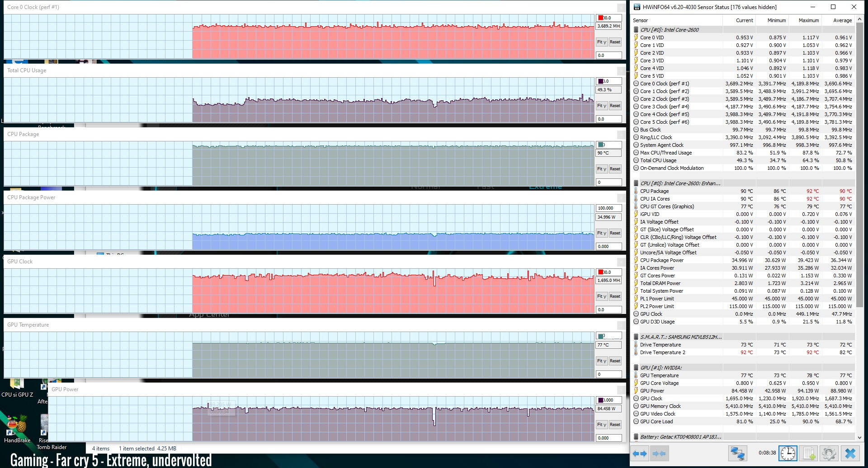Viewport: 868px width, 468px height.
Task: Click the red color swatch in GPU Clock graph
Action: pos(601,272)
